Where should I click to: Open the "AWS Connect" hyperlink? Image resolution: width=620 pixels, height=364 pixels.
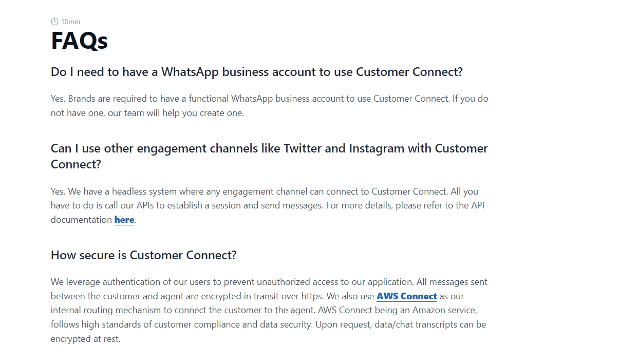406,296
